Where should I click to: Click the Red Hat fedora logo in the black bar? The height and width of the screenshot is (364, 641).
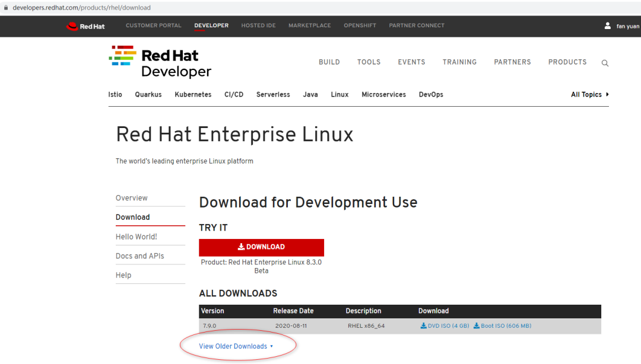click(71, 25)
